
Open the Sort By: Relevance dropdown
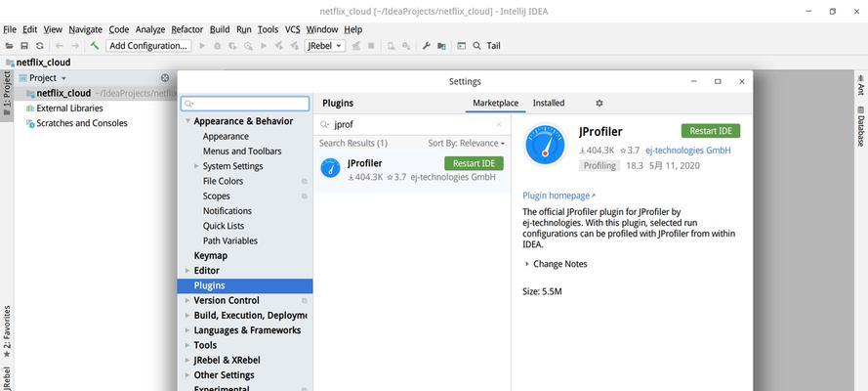click(x=466, y=143)
